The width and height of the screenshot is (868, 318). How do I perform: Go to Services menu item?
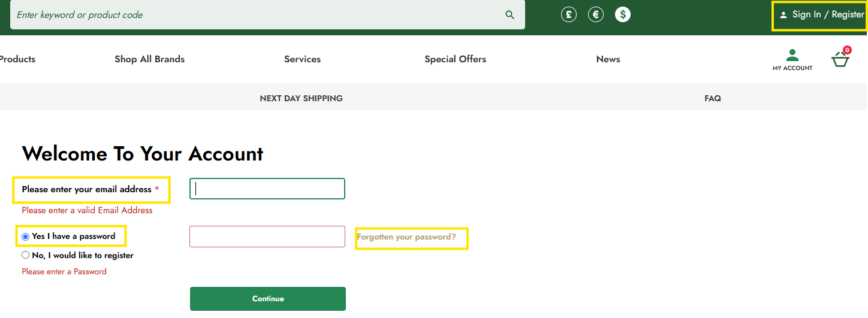coord(303,59)
